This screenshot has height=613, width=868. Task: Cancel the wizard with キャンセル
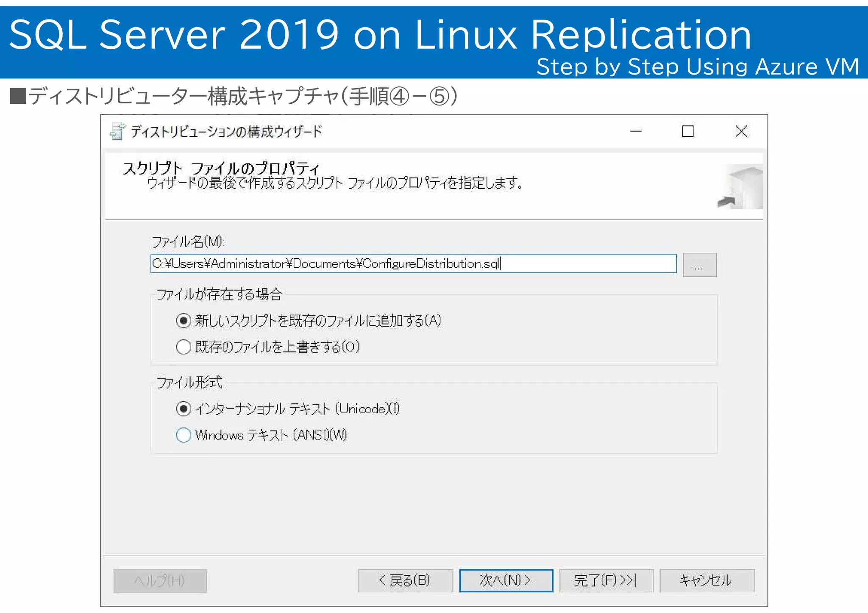coord(707,580)
